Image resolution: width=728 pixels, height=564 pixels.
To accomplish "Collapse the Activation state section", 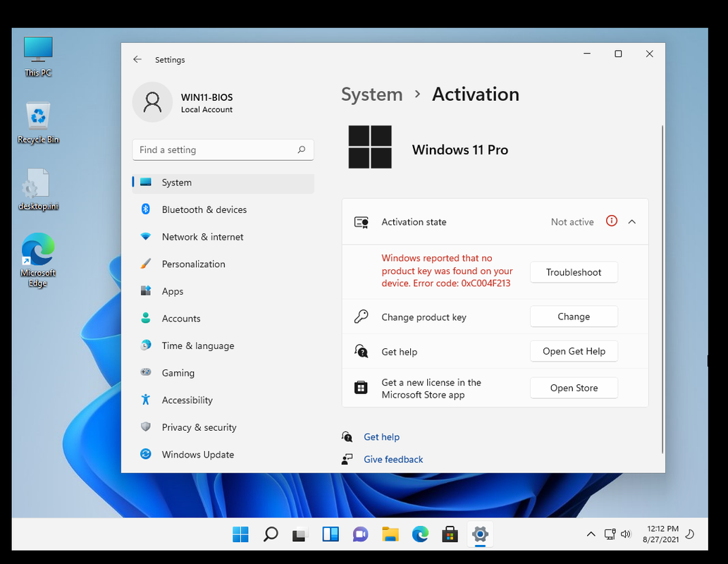I will 632,221.
